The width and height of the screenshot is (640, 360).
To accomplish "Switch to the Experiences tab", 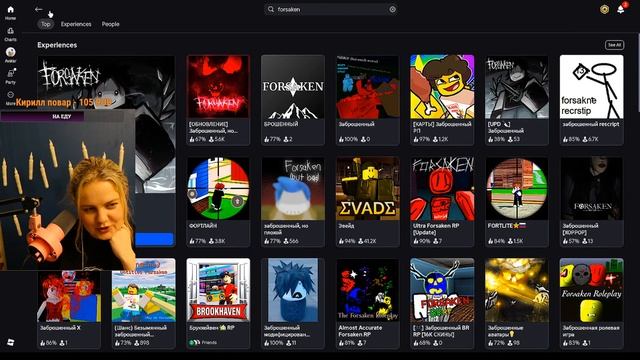I will coord(76,24).
